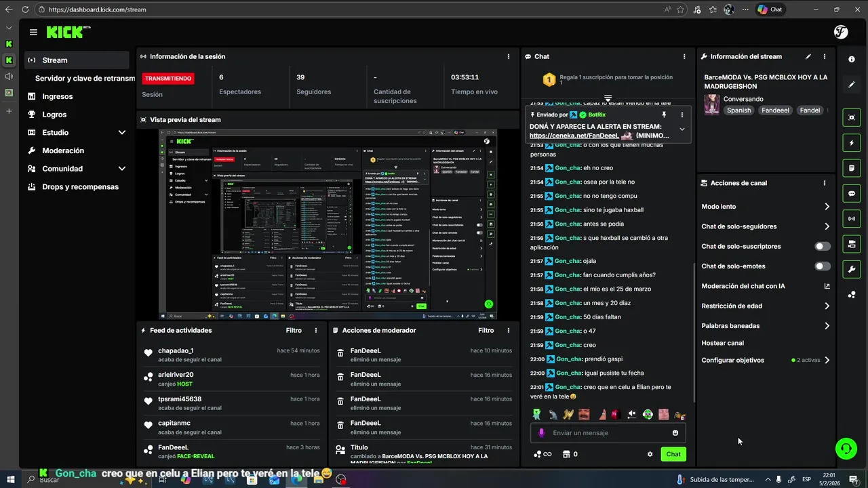Screen dimensions: 868x488
Task: Click inside the Enviar un mensaje field
Action: click(x=608, y=433)
